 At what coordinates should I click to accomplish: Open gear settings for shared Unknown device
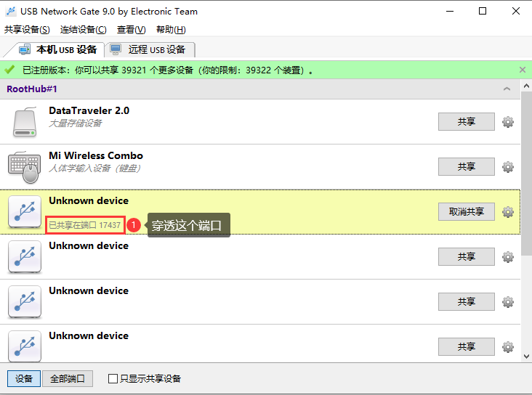[507, 212]
